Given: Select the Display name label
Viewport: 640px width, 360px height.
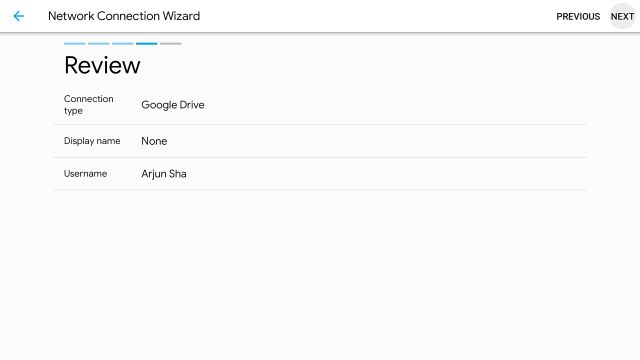Looking at the screenshot, I should tap(92, 141).
